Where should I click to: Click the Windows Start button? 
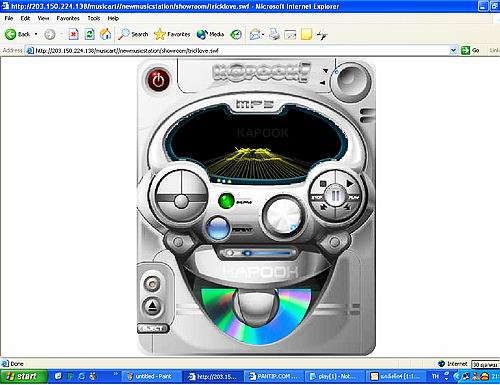coord(23,377)
